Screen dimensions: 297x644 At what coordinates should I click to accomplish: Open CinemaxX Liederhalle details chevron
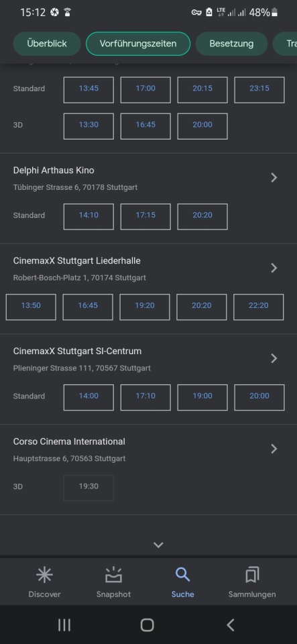click(x=274, y=268)
